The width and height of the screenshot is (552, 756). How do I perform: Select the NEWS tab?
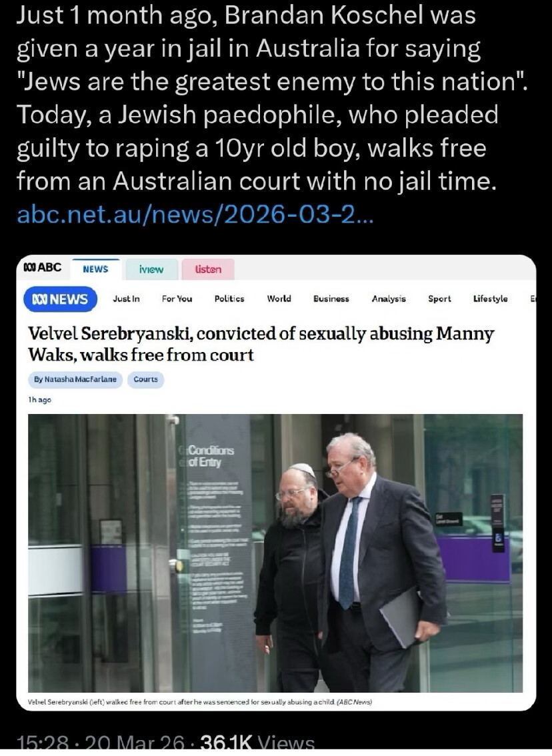(x=95, y=269)
